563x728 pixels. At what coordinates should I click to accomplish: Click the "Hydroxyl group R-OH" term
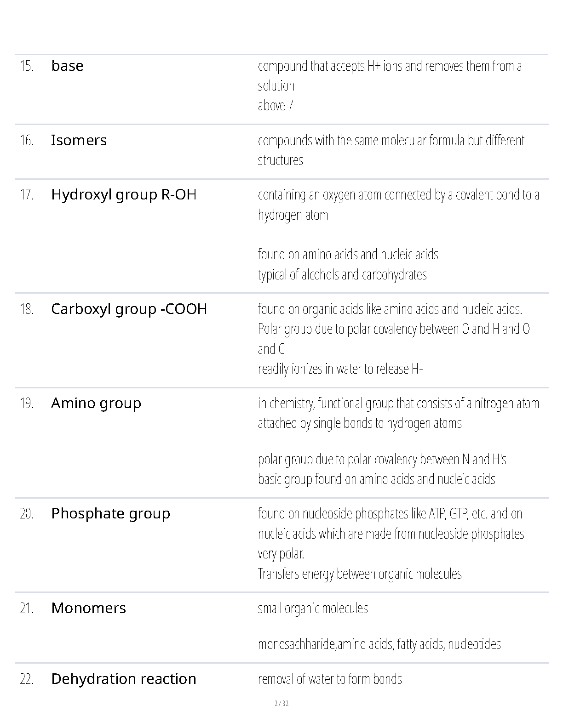point(124,194)
